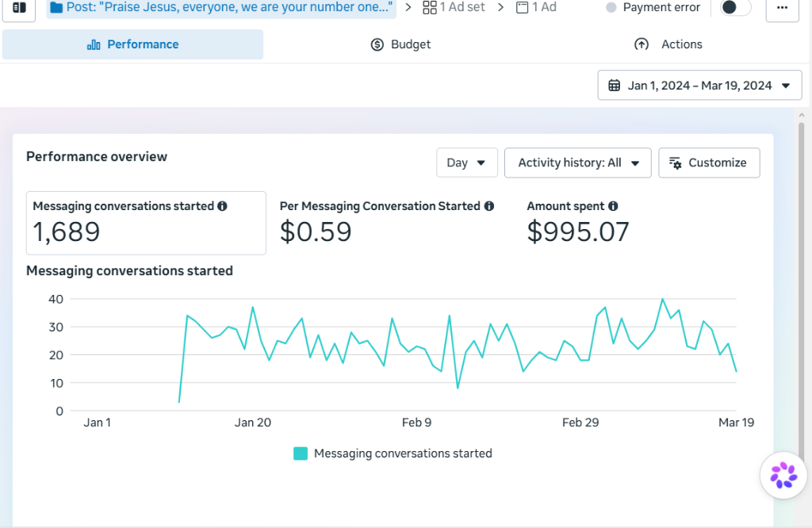
Task: Open the Jan 1 – Mar 19 date range picker
Action: [x=699, y=86]
